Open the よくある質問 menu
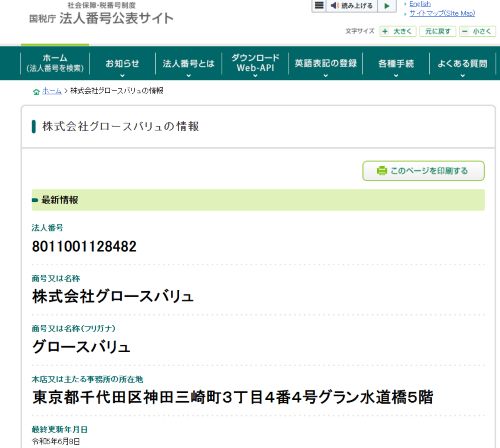 [463, 63]
